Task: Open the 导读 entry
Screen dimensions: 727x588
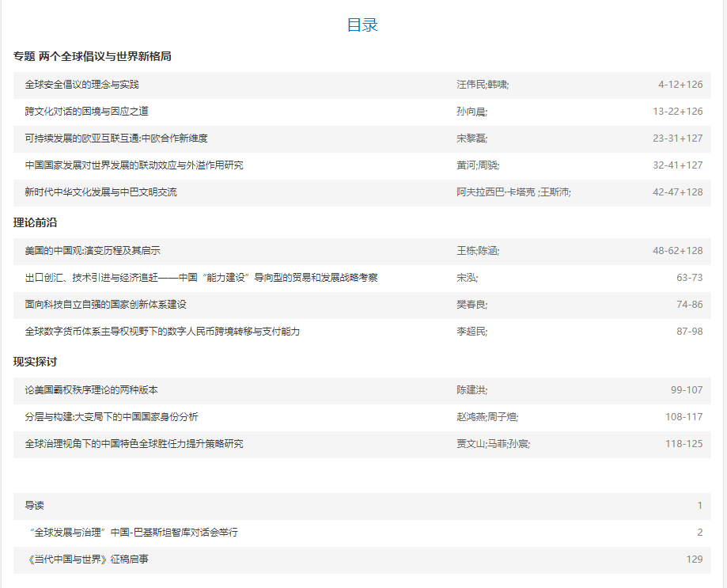Action: [x=35, y=506]
